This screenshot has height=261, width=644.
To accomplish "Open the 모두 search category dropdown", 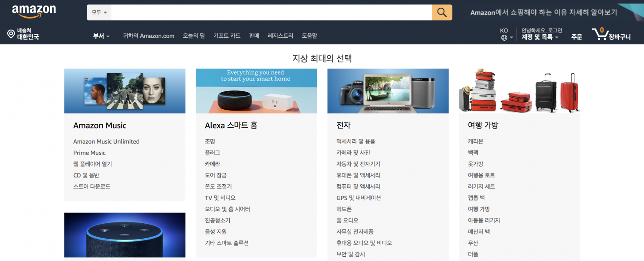I will [x=99, y=12].
